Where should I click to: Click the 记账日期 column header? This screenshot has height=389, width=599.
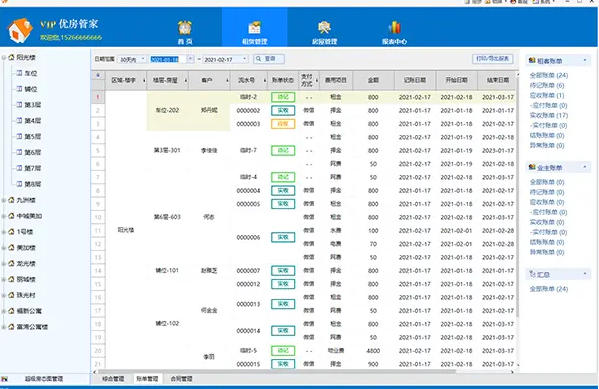click(415, 80)
